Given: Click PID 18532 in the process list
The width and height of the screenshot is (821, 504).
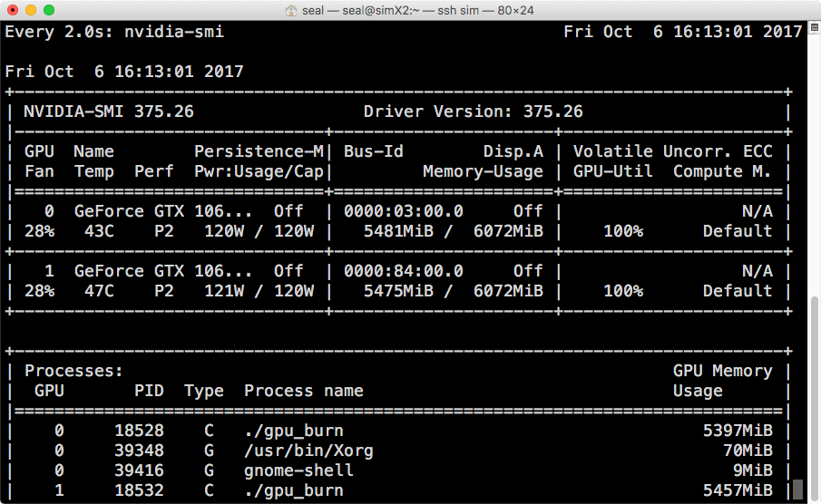Looking at the screenshot, I should coord(139,490).
